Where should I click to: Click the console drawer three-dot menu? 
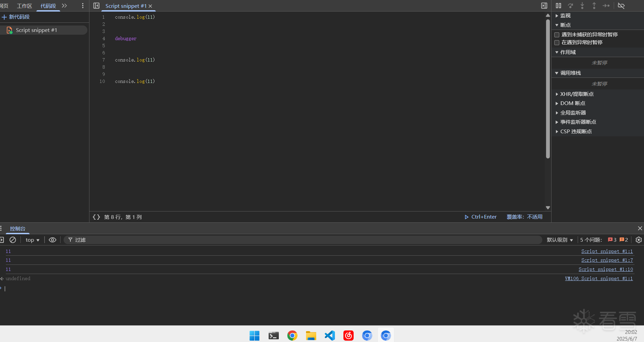pos(1,228)
